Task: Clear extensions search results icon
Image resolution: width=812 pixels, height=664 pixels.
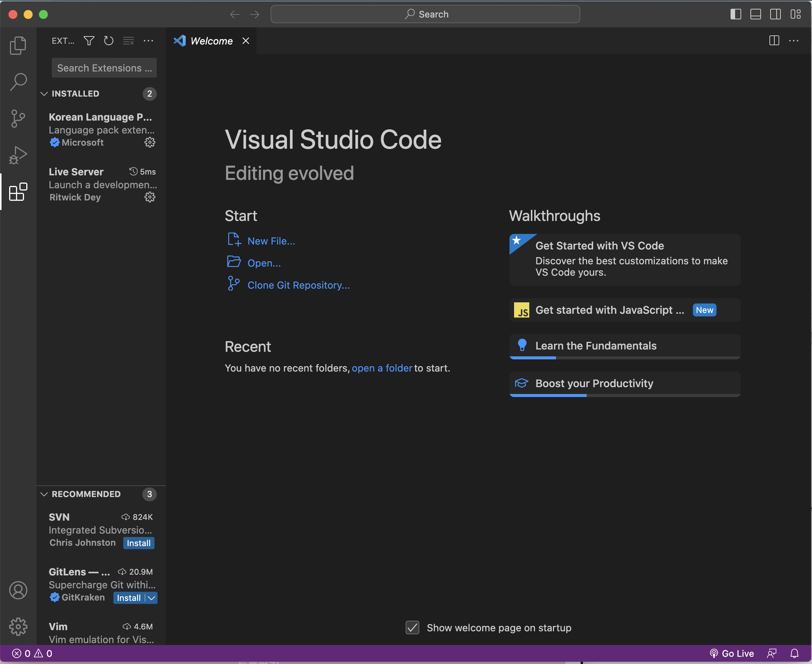Action: [x=129, y=41]
